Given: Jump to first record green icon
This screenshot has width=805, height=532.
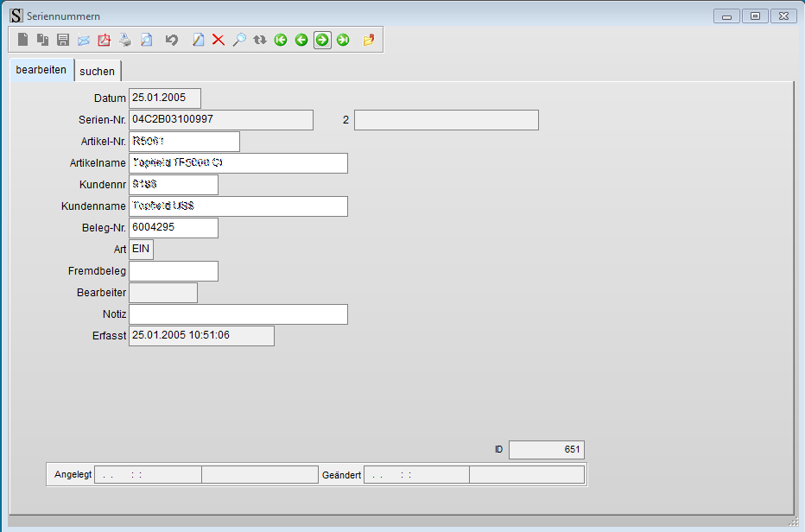Looking at the screenshot, I should pyautogui.click(x=281, y=40).
